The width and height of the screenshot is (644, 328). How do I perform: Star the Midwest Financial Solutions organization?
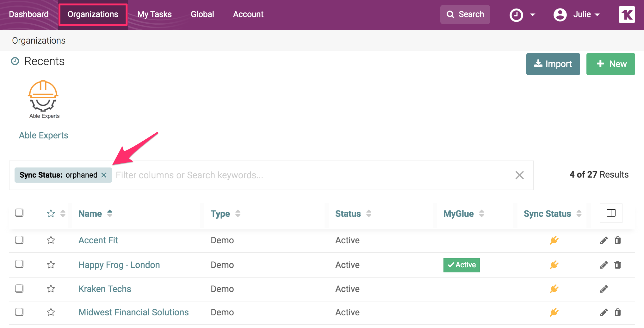pos(51,312)
